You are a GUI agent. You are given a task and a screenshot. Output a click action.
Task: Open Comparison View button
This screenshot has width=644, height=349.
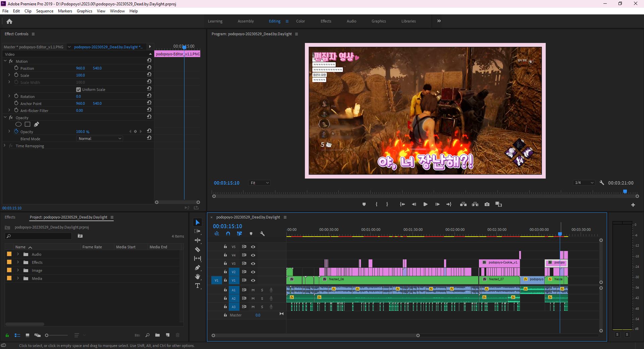(499, 204)
